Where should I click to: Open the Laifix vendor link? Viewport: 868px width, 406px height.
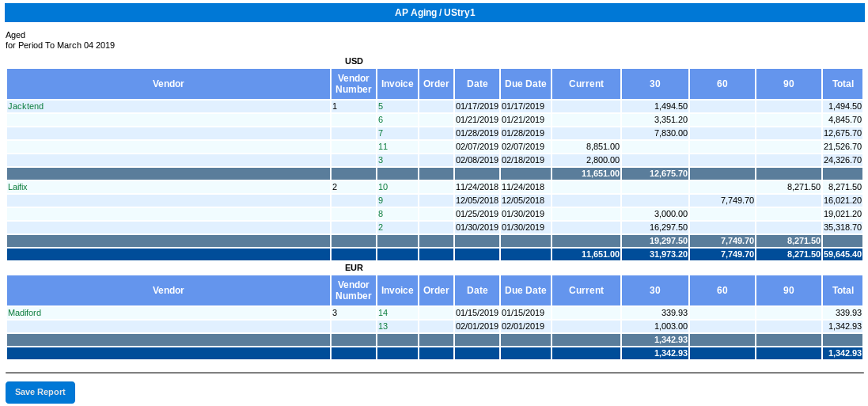click(x=17, y=188)
